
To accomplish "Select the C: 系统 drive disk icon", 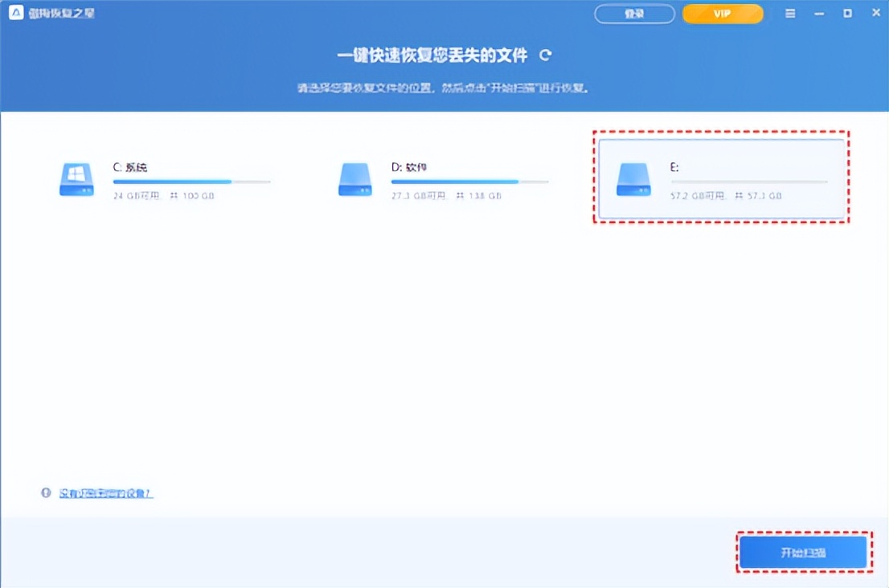I will [x=76, y=179].
